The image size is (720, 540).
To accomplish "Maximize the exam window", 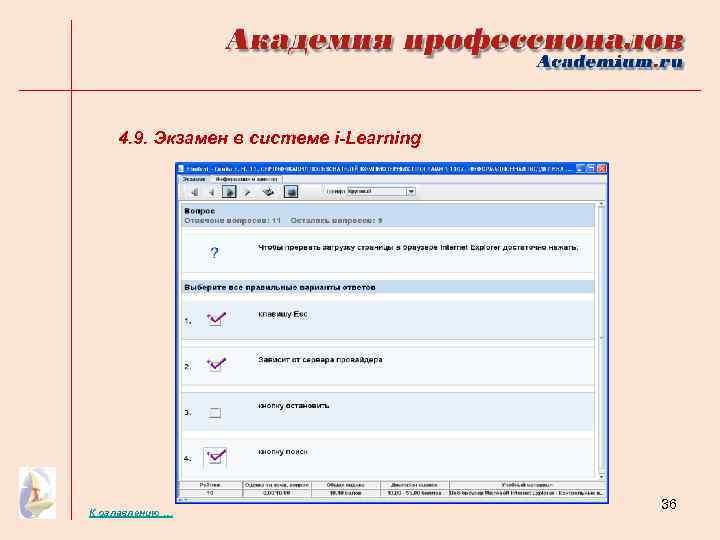I will 591,169.
